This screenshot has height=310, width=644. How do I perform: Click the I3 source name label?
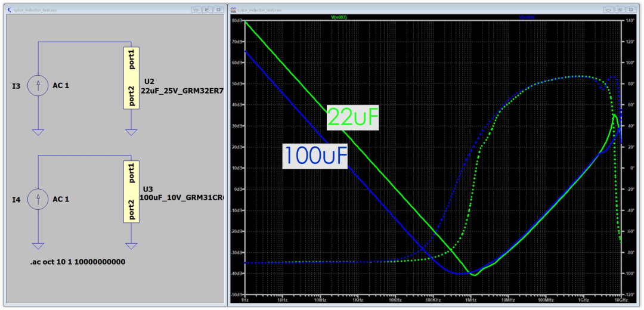click(x=17, y=86)
